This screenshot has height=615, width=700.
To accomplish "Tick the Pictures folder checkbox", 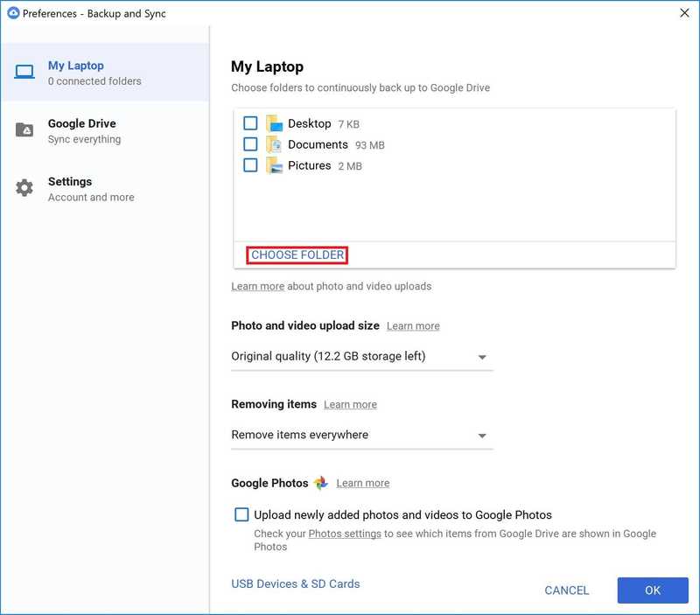I will point(250,165).
